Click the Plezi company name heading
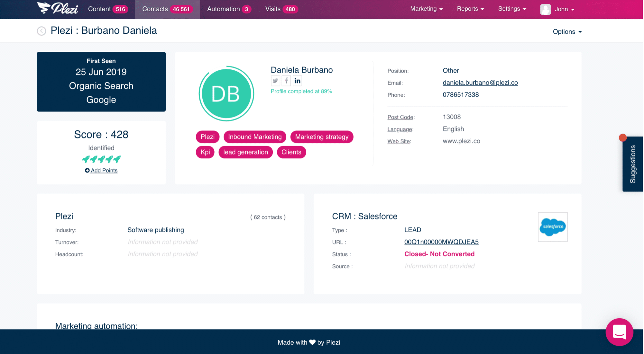This screenshot has width=644, height=354. (64, 217)
